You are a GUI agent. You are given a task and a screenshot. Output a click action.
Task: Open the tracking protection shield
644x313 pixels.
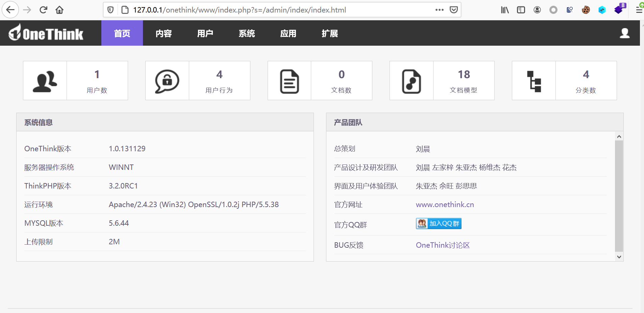[110, 10]
